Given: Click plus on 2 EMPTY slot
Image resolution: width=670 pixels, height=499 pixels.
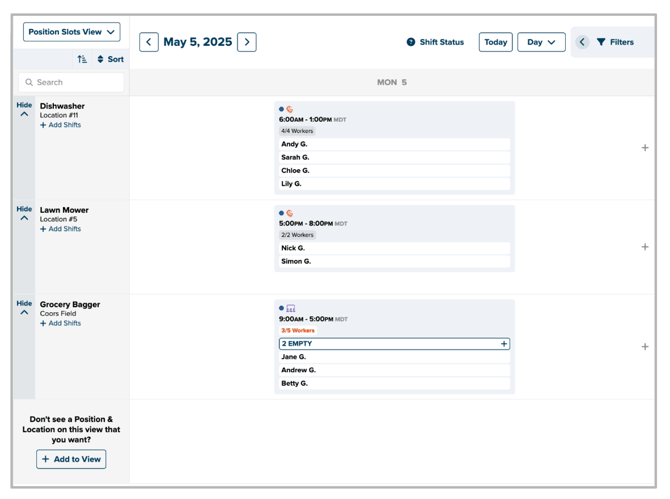Looking at the screenshot, I should tap(504, 343).
